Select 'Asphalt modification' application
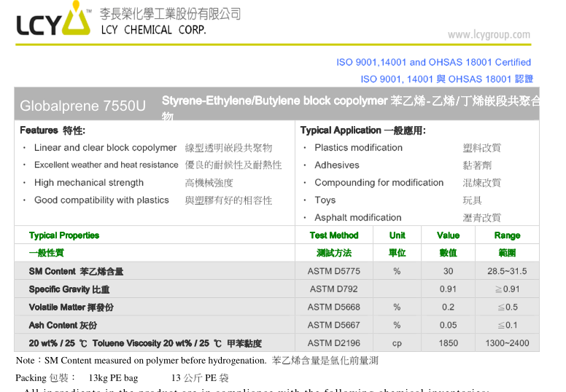The image size is (566, 392). (357, 217)
